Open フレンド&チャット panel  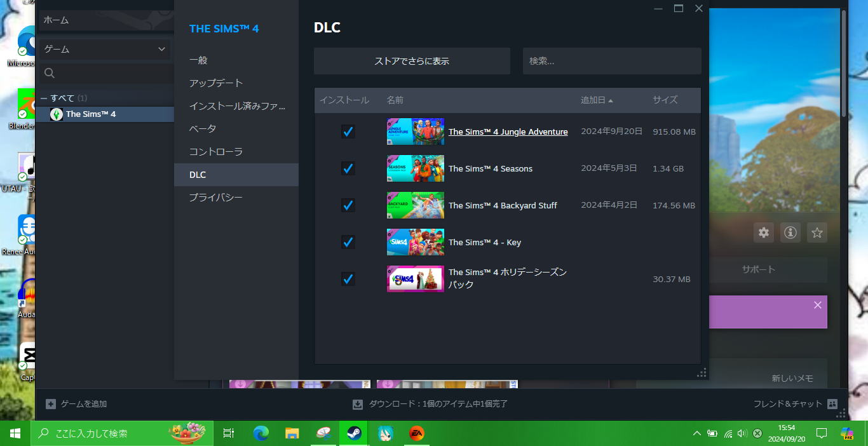coord(796,404)
